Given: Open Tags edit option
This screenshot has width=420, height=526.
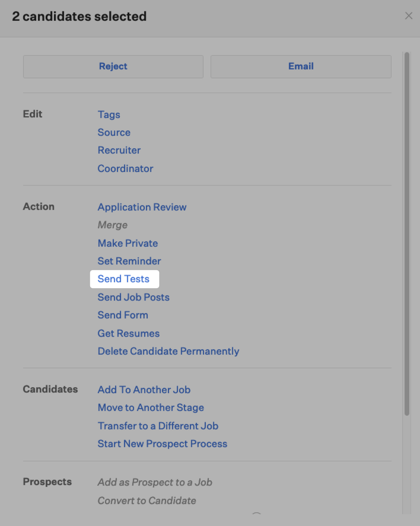Looking at the screenshot, I should (x=109, y=114).
